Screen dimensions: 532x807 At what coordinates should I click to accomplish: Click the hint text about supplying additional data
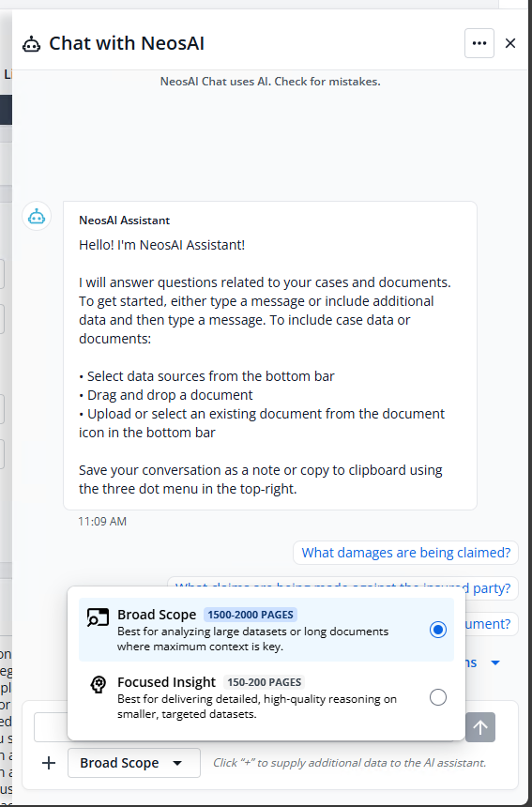(349, 763)
